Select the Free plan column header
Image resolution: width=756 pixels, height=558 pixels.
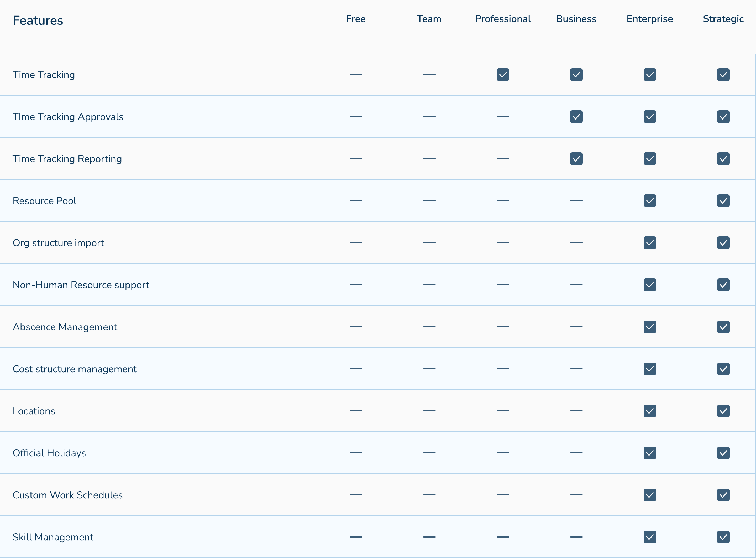[356, 19]
